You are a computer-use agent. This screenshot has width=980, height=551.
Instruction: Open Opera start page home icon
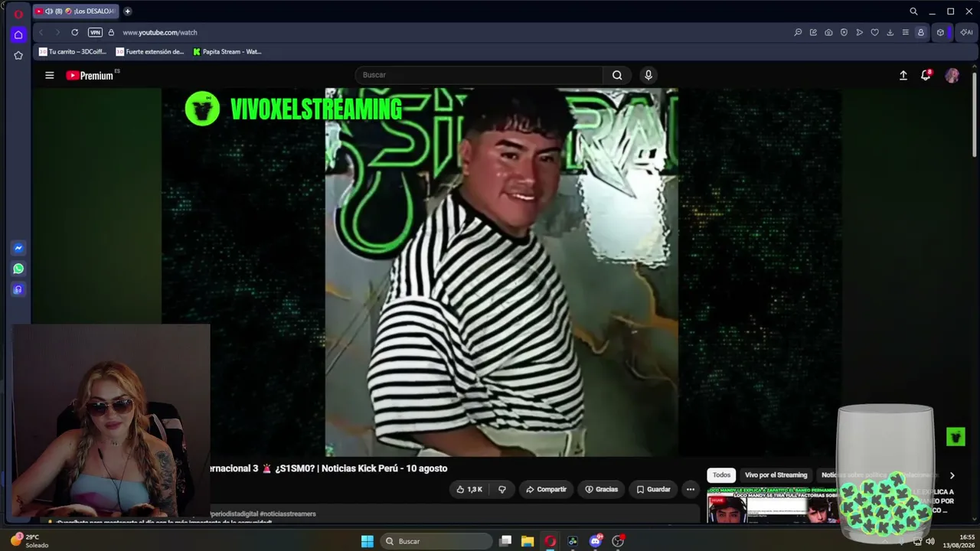tap(18, 34)
